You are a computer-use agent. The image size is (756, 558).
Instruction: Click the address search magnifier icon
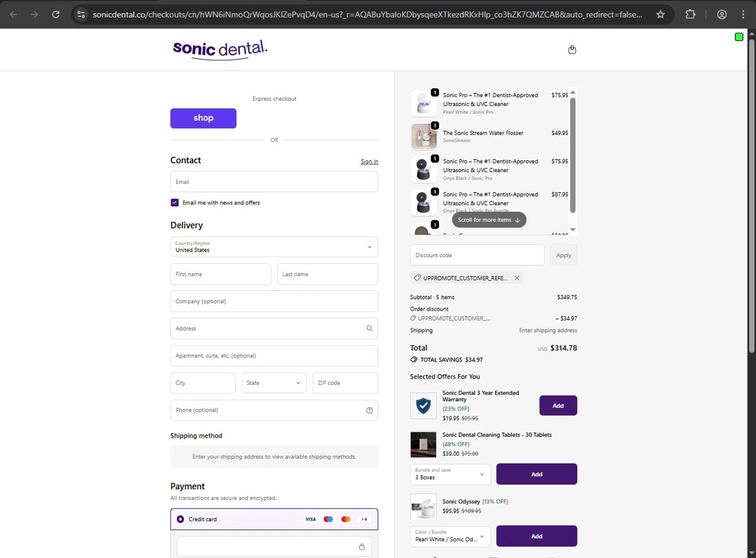(369, 328)
